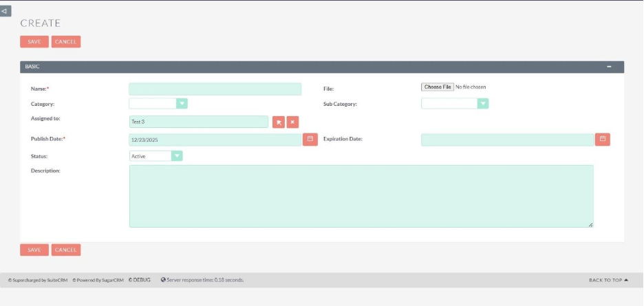Viewport: 644px width, 306px height.
Task: Click the top SAVE button
Action: pyautogui.click(x=34, y=42)
